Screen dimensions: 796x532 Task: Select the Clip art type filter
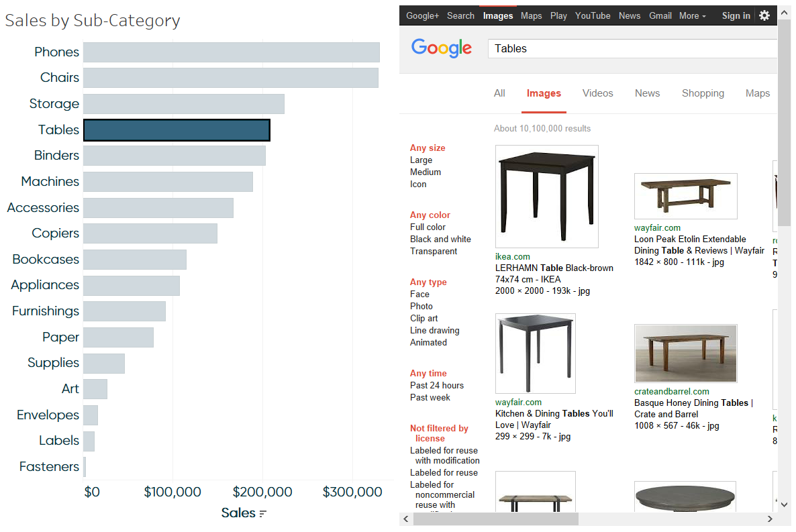tap(424, 318)
